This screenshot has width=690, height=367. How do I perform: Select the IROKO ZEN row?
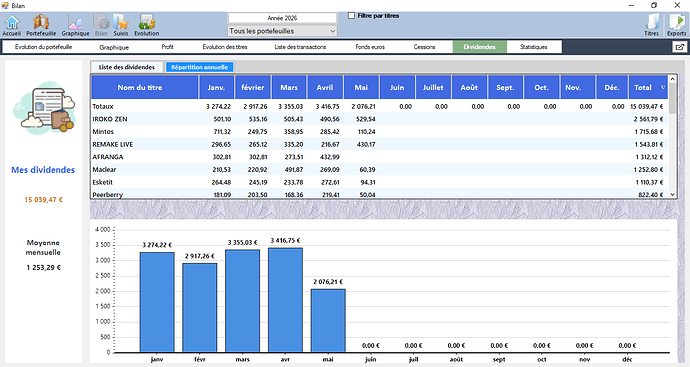pyautogui.click(x=380, y=119)
